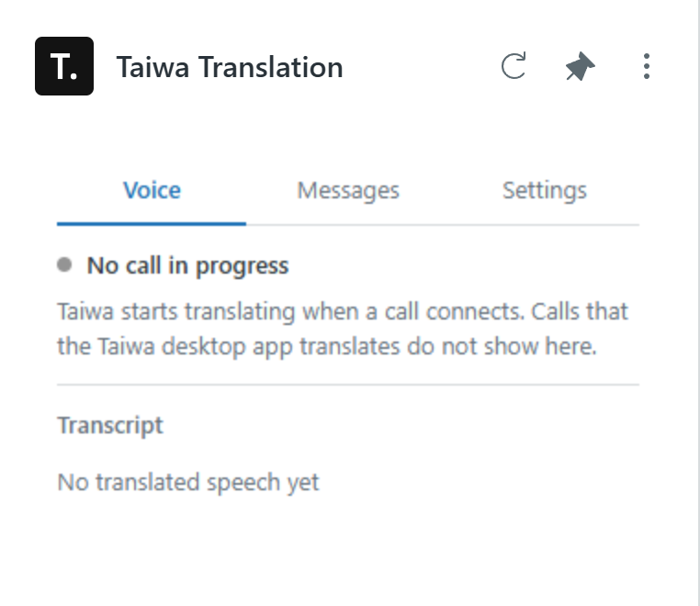The image size is (700, 606).
Task: Click the gray tab divider under Settings
Action: click(x=545, y=225)
